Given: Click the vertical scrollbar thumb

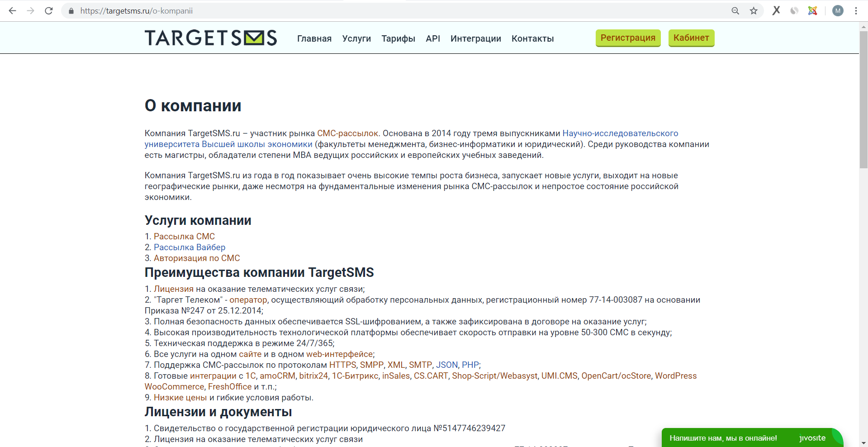Looking at the screenshot, I should click(x=863, y=100).
